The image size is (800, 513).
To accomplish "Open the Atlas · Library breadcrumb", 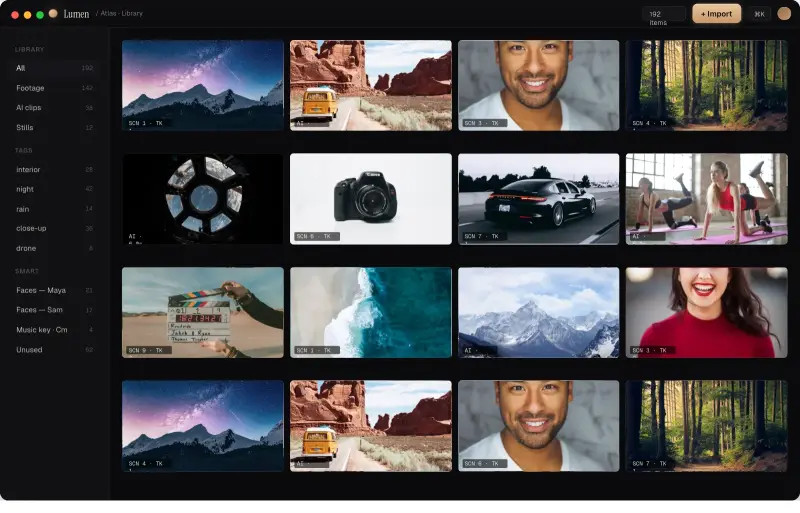I will point(121,13).
